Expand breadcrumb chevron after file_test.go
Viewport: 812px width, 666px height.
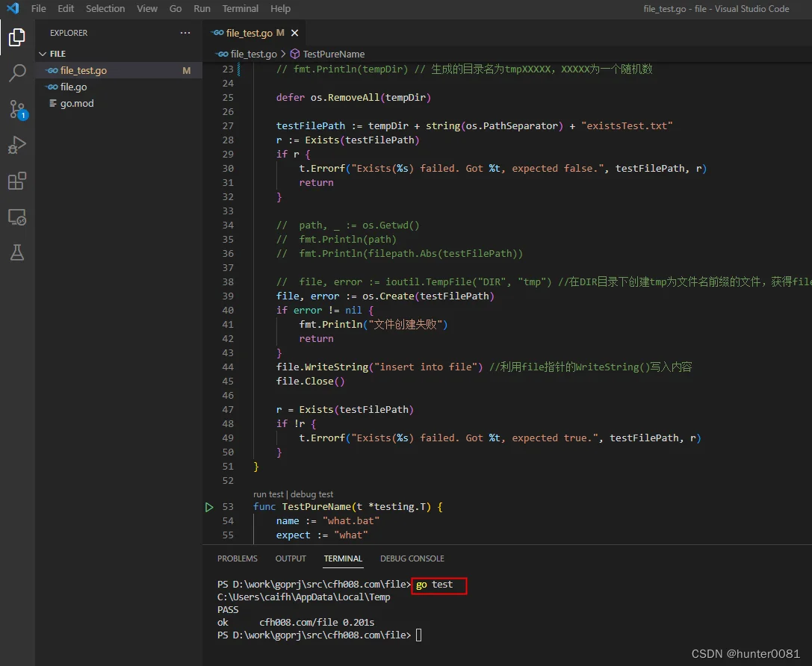283,54
